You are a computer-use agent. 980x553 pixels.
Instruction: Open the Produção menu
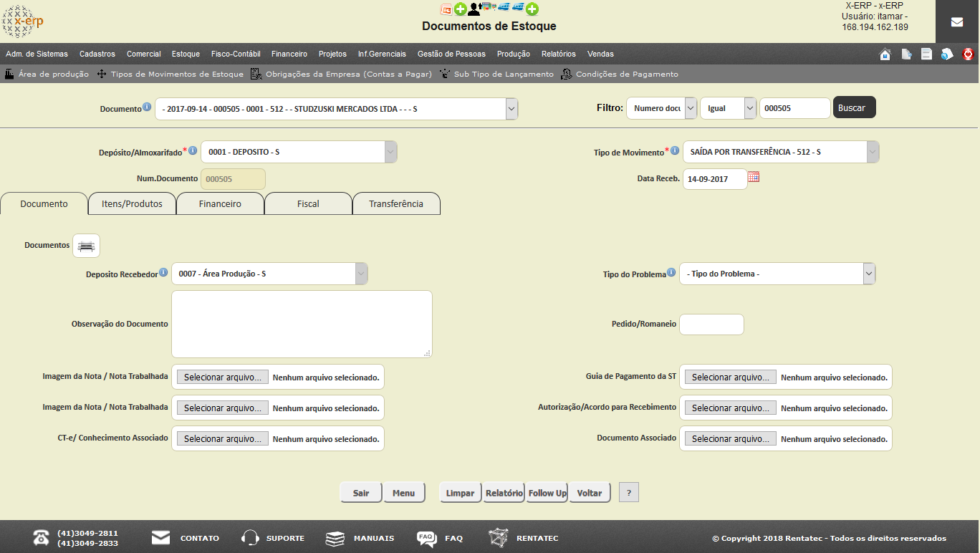click(x=513, y=54)
